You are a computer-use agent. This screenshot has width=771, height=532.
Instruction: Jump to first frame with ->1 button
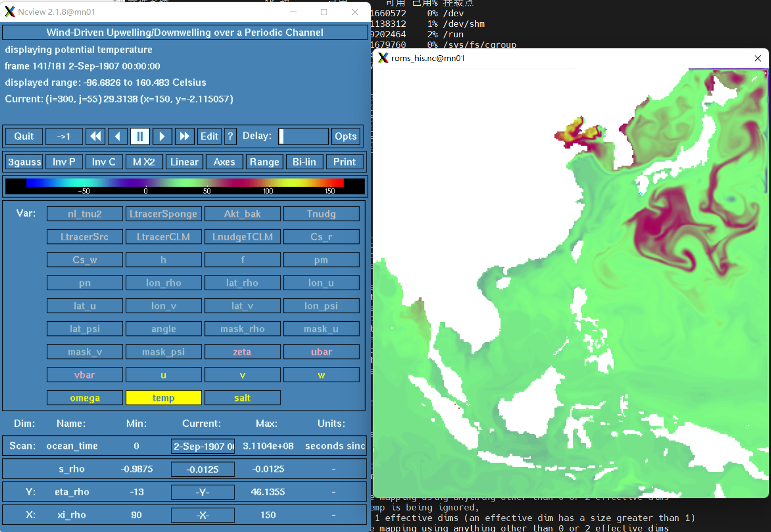click(x=64, y=137)
